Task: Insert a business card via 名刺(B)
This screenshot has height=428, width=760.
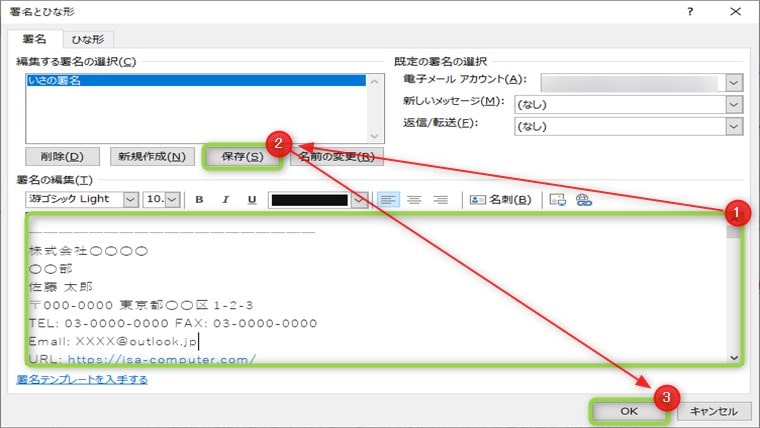Action: tap(501, 200)
